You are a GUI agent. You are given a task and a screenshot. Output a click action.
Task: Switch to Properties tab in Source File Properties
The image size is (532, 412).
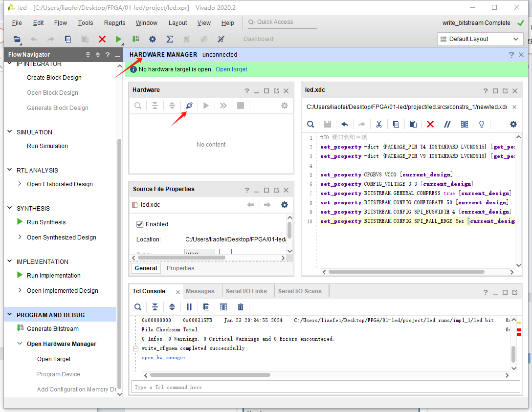[180, 268]
